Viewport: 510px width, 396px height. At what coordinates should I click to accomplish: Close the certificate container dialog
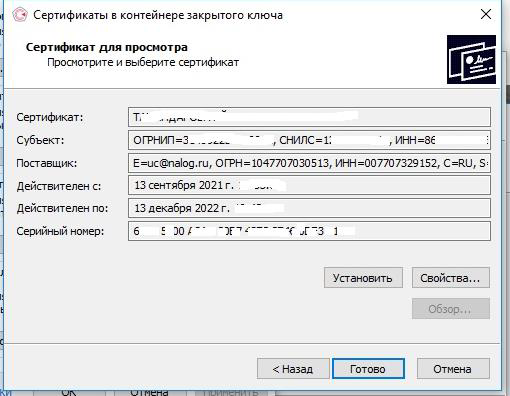pos(486,14)
